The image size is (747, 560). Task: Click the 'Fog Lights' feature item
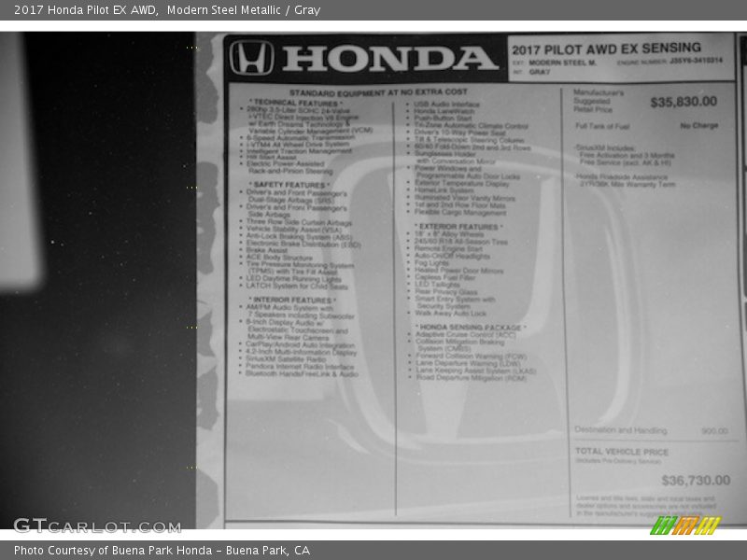coord(431,263)
